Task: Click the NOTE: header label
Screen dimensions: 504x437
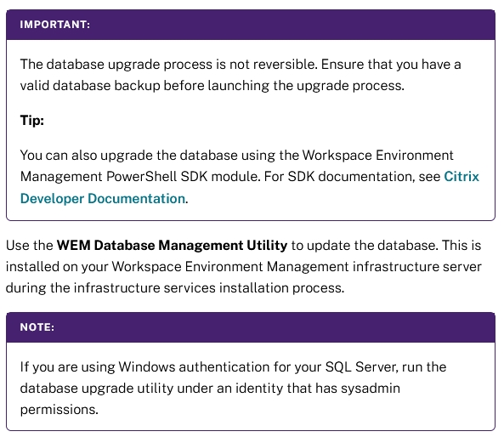Action: 37,327
